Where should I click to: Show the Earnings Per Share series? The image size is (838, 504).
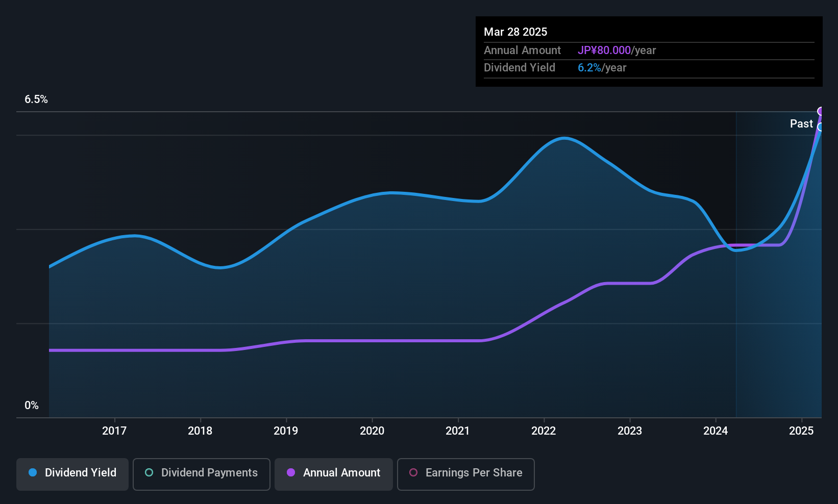(465, 473)
